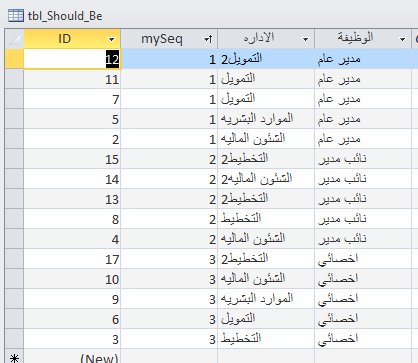Click الموارد البشريه in row ID 5
This screenshot has width=418, height=363.
pyautogui.click(x=257, y=119)
